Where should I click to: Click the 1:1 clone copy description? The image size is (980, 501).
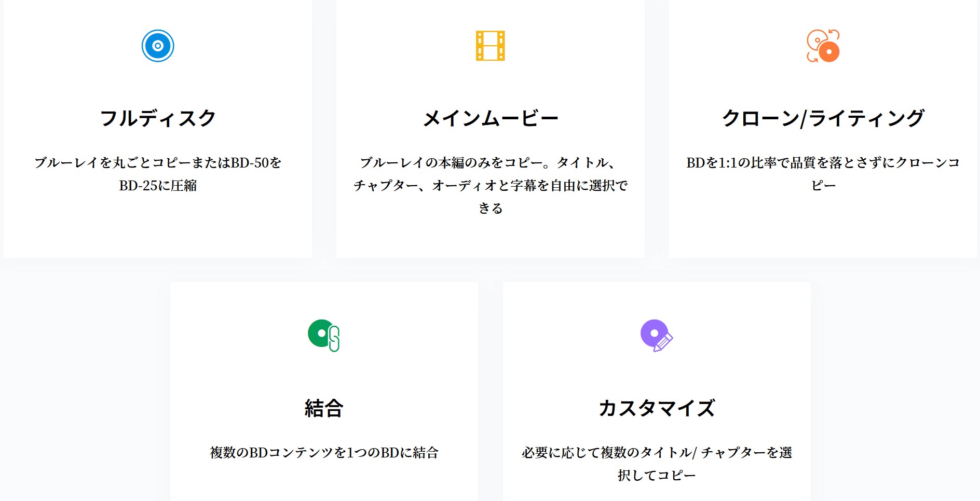[x=823, y=174]
